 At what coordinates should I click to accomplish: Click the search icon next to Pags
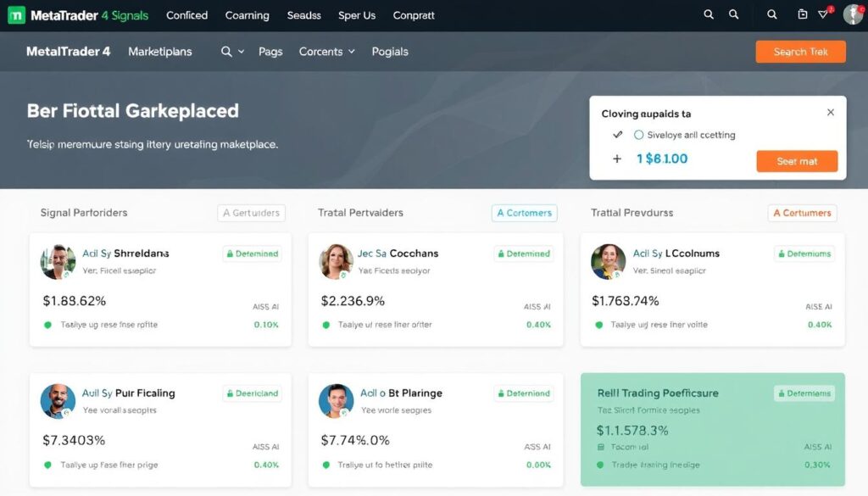click(x=226, y=52)
